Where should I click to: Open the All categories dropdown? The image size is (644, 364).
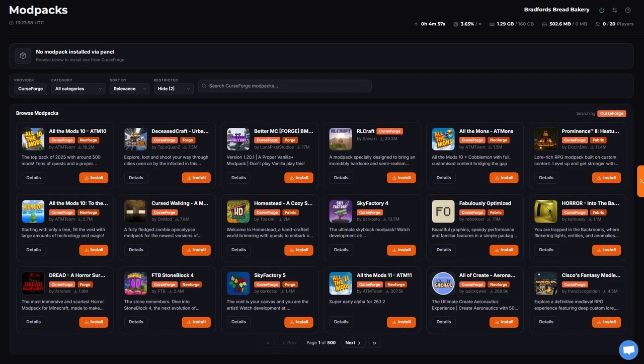pos(78,89)
